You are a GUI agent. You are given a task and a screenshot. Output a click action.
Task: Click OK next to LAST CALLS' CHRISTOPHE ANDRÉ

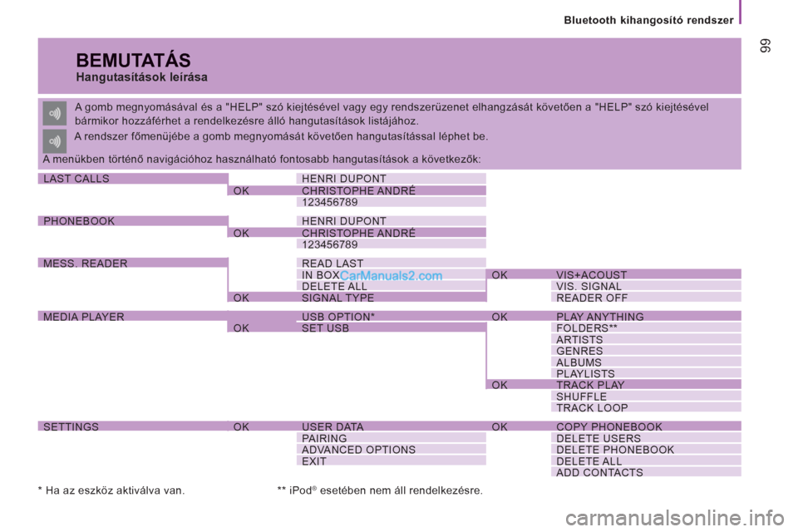coord(241,190)
